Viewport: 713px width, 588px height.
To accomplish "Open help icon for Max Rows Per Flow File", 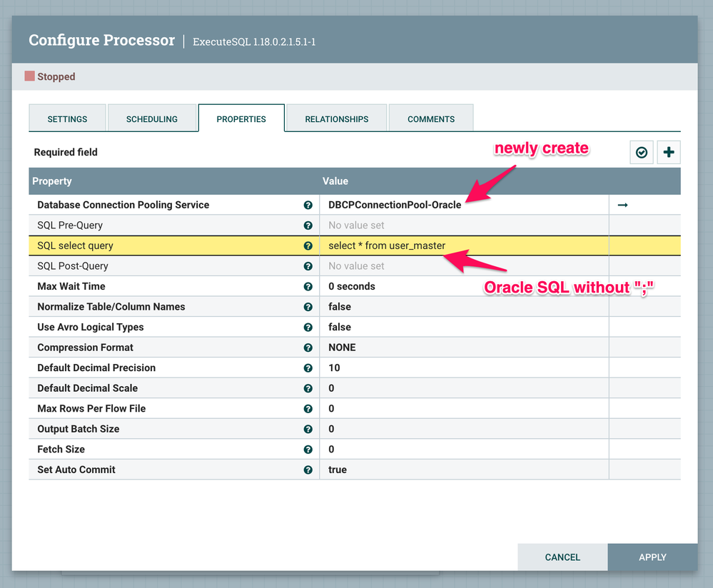I will tap(308, 409).
